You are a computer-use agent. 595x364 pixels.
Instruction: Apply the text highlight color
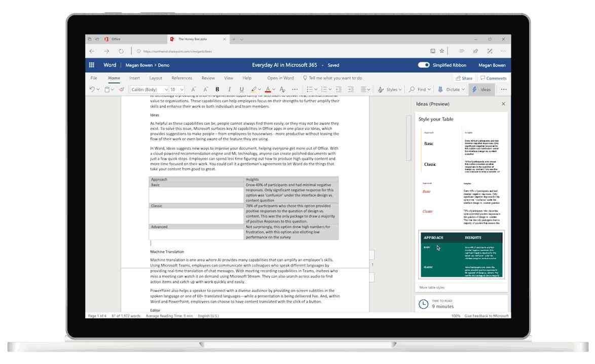coord(253,89)
